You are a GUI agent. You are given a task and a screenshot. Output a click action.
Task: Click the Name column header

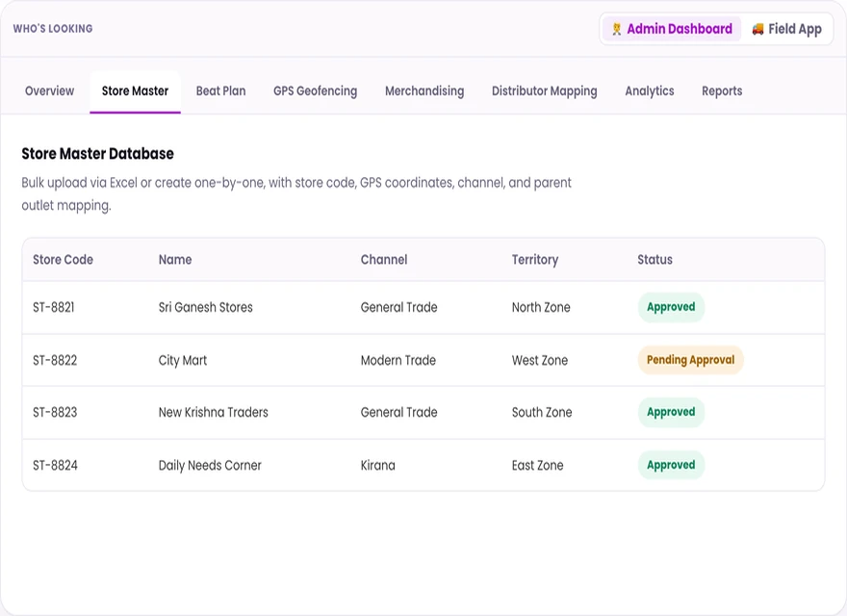click(175, 260)
